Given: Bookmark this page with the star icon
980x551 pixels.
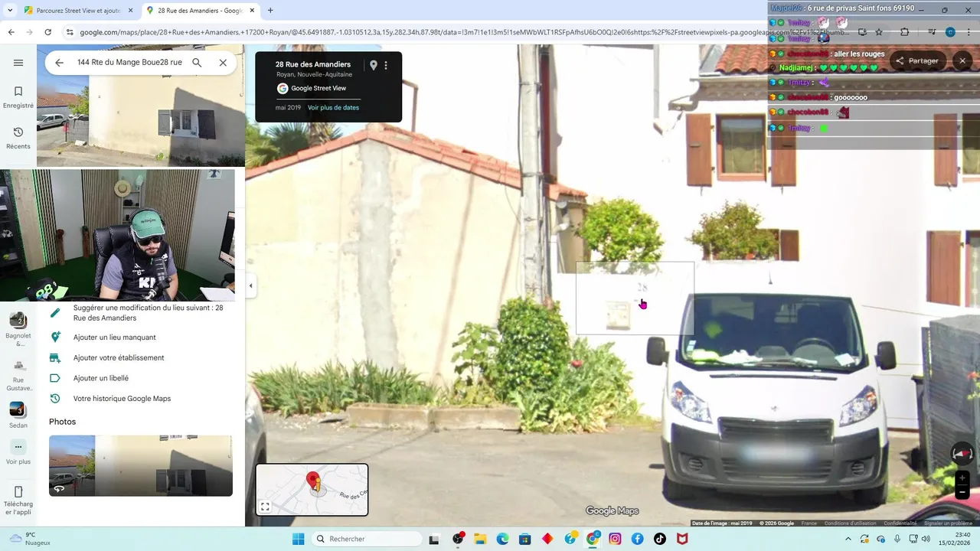Looking at the screenshot, I should coord(879,32).
